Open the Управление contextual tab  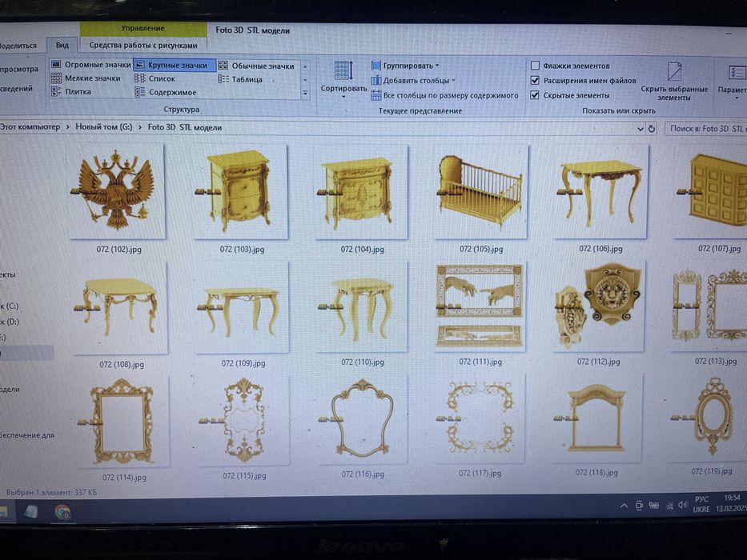click(x=143, y=29)
